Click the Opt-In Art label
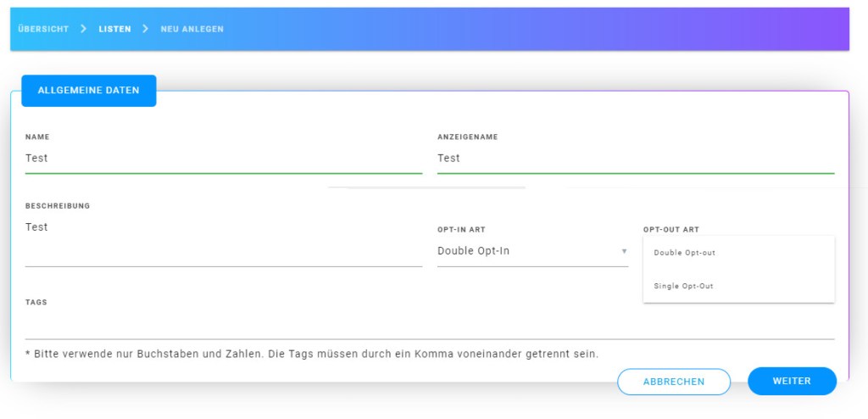Image resolution: width=868 pixels, height=419 pixels. [x=461, y=230]
